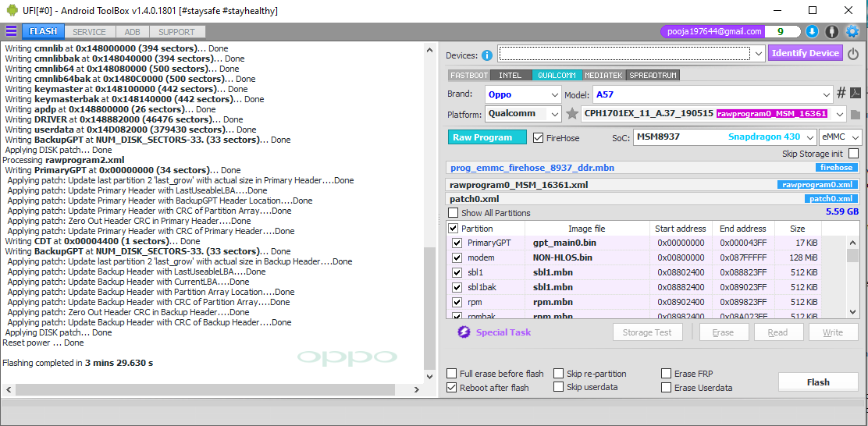The height and width of the screenshot is (426, 868).
Task: Click the Special Task link
Action: pos(503,332)
